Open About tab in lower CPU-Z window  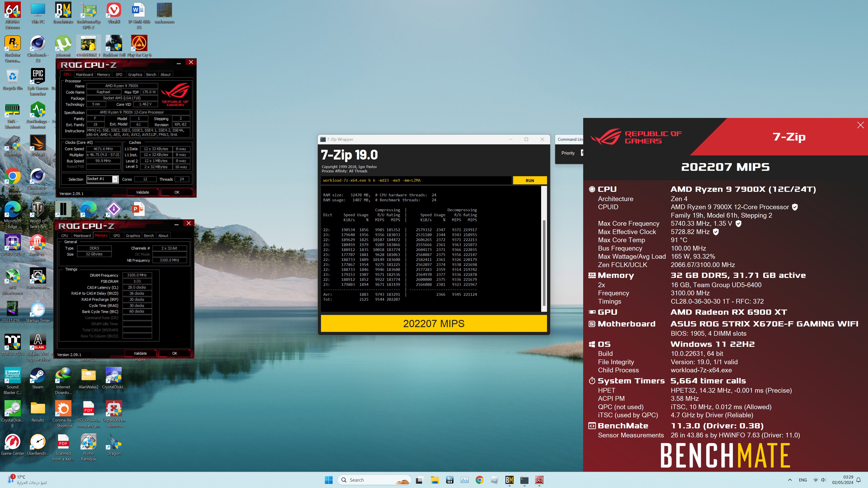[163, 235]
